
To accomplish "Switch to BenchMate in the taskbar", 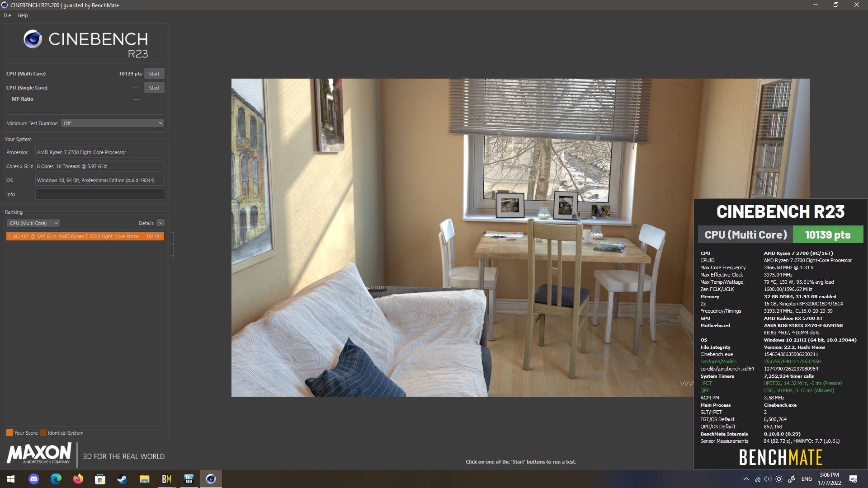I will pyautogui.click(x=166, y=479).
